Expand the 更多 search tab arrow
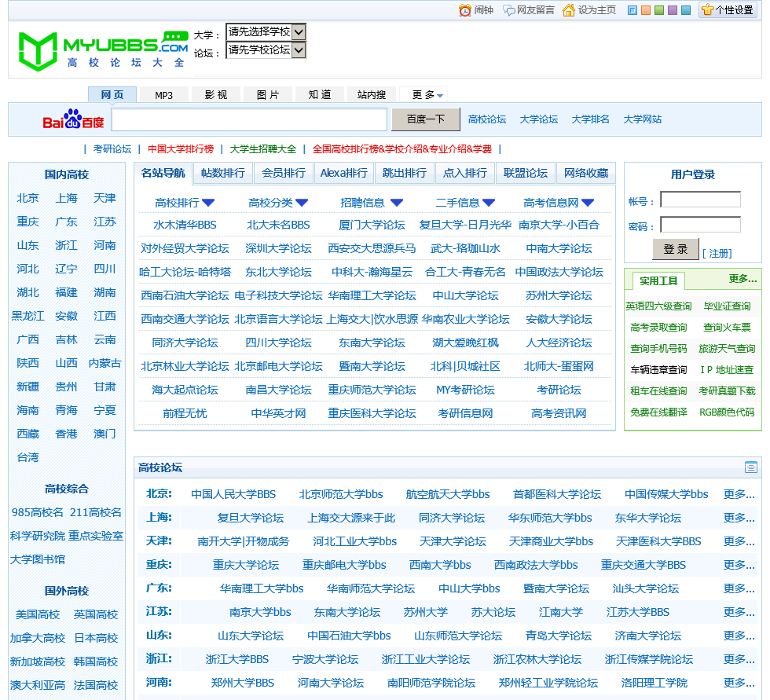770x700 pixels. click(x=440, y=96)
